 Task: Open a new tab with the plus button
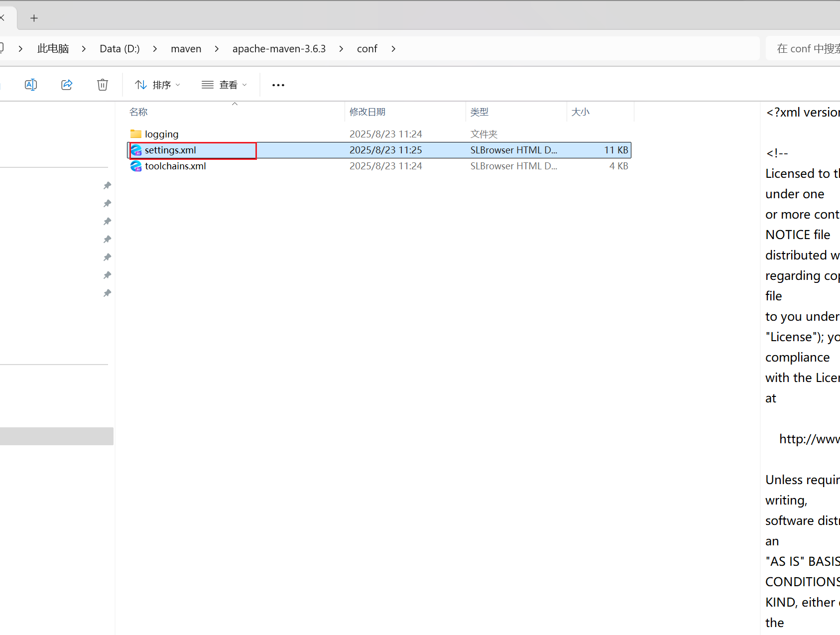click(x=34, y=18)
